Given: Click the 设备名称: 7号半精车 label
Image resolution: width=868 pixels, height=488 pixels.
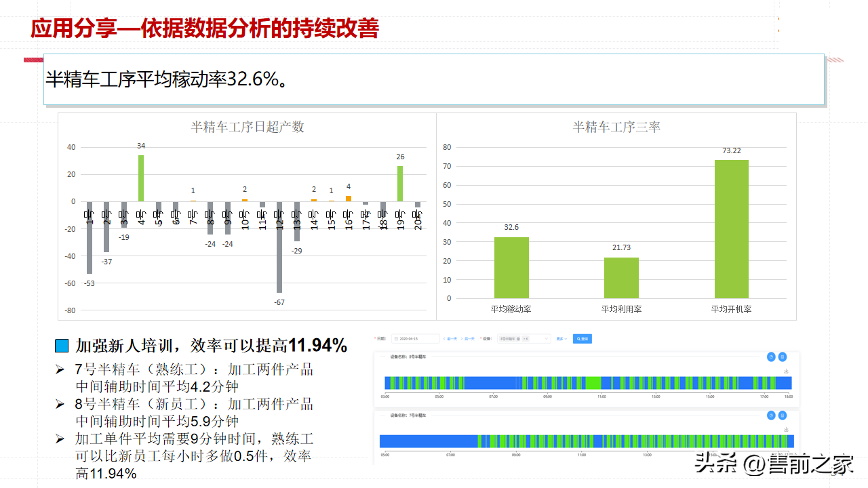Looking at the screenshot, I should pyautogui.click(x=408, y=415).
